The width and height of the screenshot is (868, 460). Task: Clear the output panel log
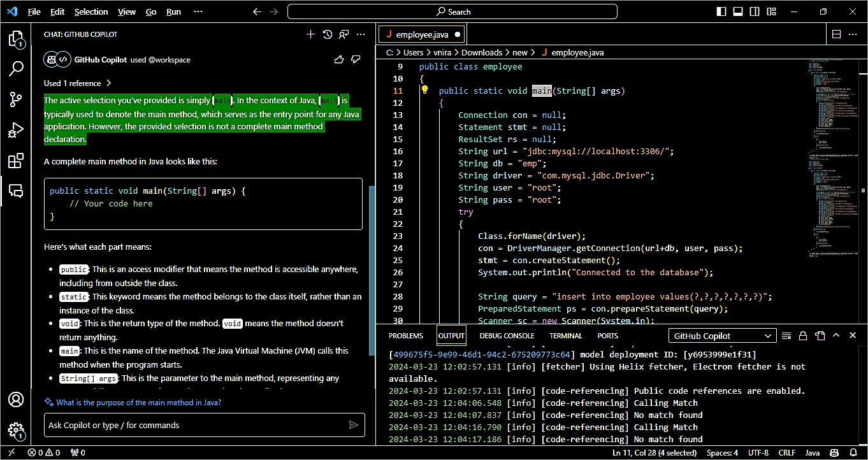786,336
